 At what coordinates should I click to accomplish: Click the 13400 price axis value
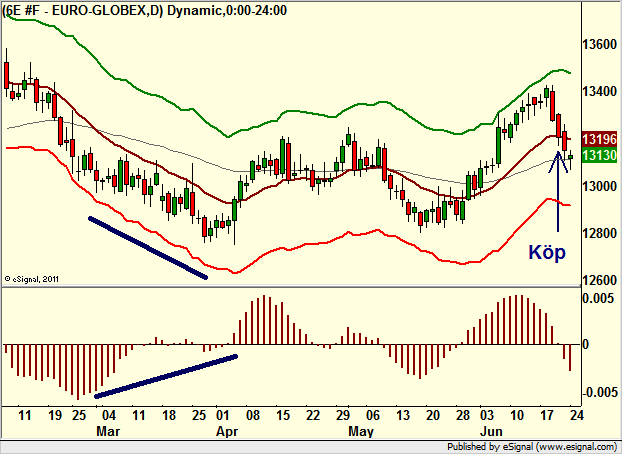(x=599, y=92)
